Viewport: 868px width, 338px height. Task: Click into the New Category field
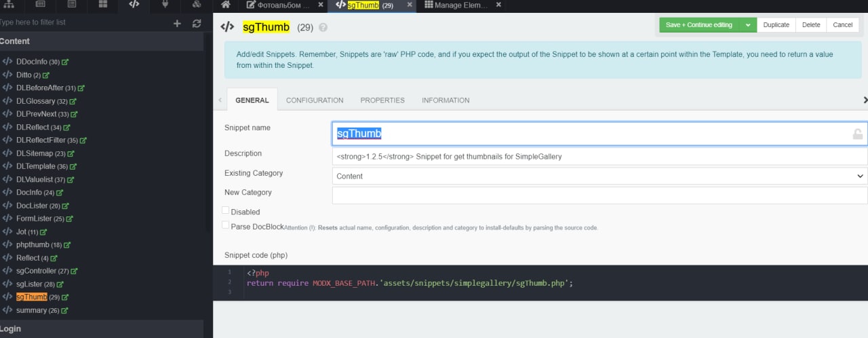click(599, 195)
